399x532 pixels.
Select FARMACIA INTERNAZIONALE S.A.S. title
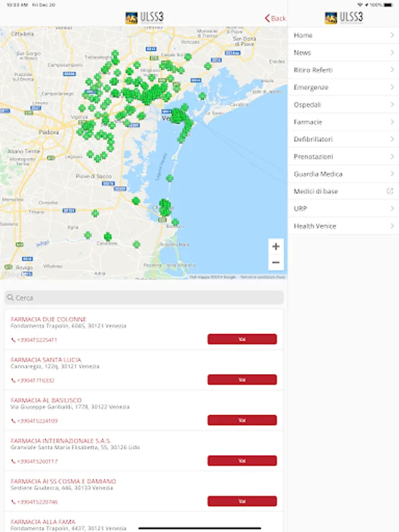61,441
